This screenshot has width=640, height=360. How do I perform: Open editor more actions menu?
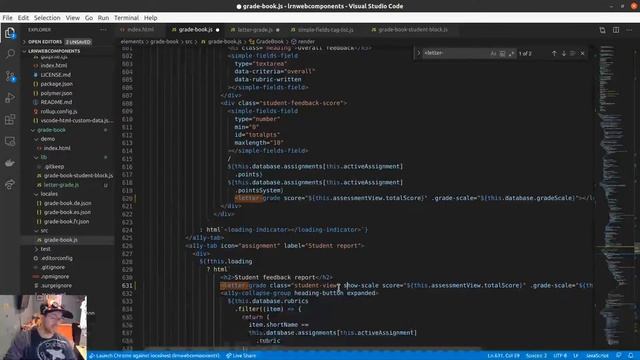(x=629, y=30)
